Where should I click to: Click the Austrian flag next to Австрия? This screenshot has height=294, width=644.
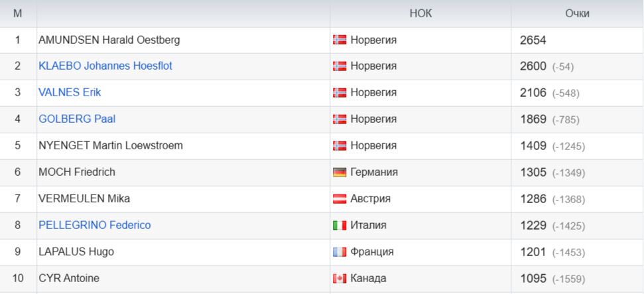pyautogui.click(x=340, y=199)
